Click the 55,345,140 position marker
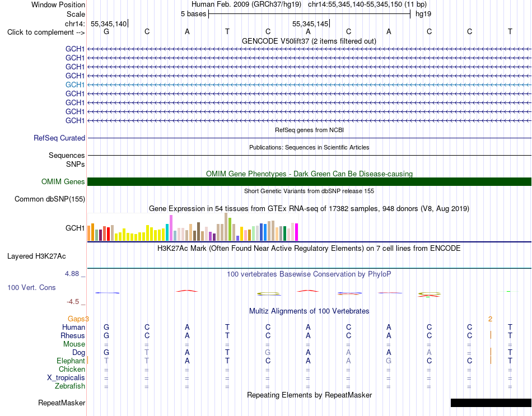The image size is (532, 416). coord(109,24)
